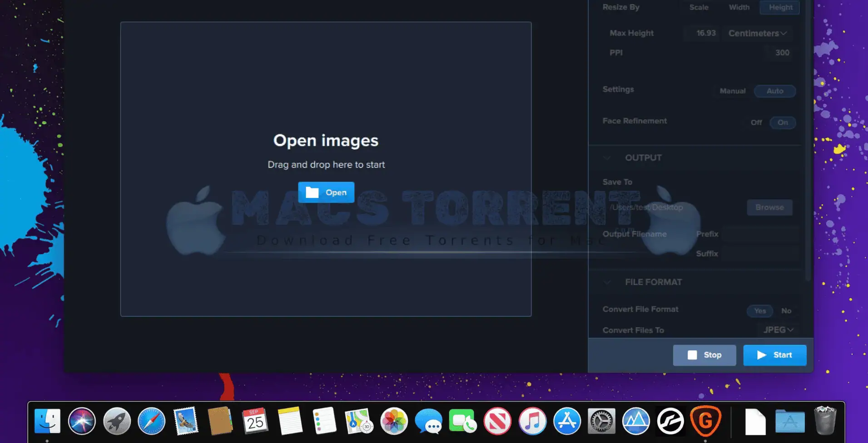Image resolution: width=868 pixels, height=443 pixels.
Task: Open the Messages bubble icon
Action: [428, 421]
